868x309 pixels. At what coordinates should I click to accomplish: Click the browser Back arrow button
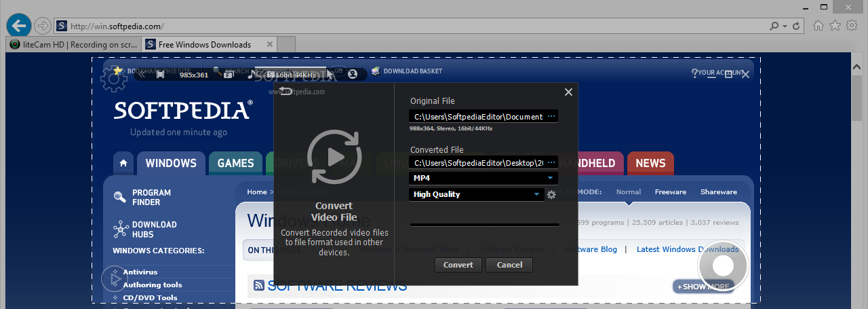(20, 26)
